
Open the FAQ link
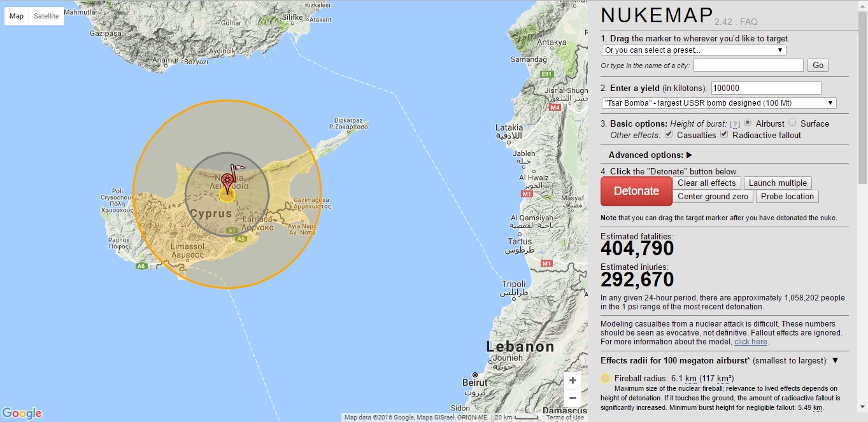pos(749,22)
